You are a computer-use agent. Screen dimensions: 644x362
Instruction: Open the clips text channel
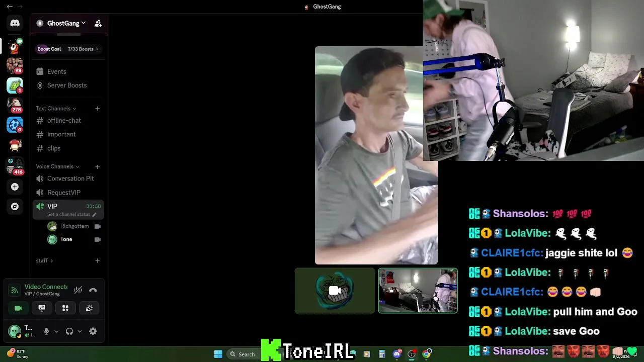click(68, 148)
